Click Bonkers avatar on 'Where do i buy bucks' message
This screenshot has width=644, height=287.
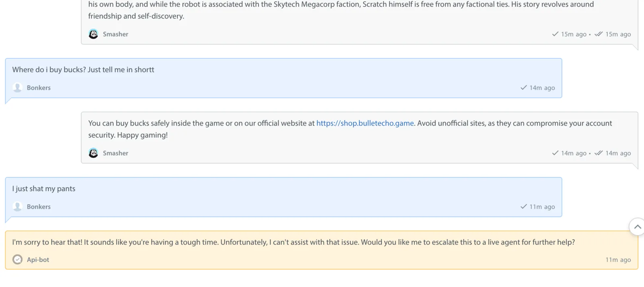(x=17, y=87)
